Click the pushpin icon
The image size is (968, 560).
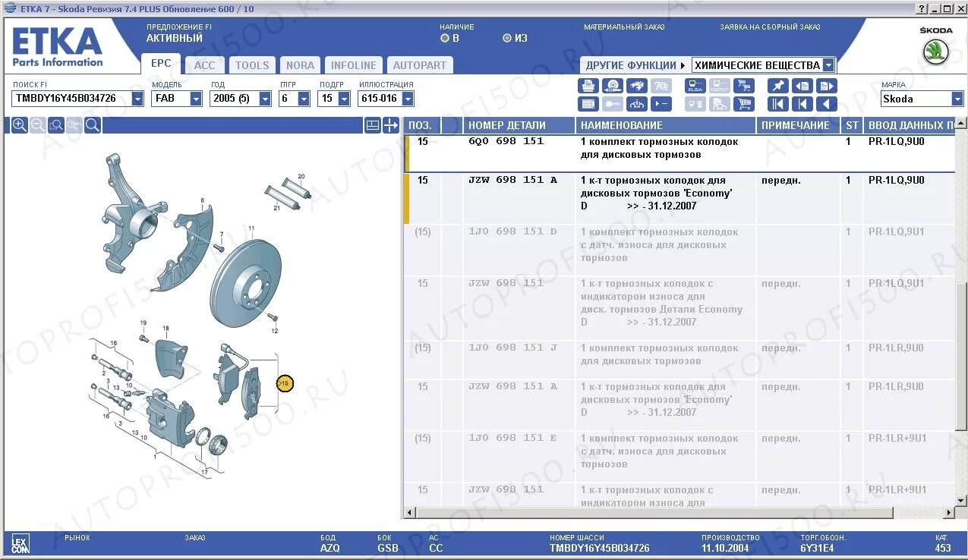(777, 87)
